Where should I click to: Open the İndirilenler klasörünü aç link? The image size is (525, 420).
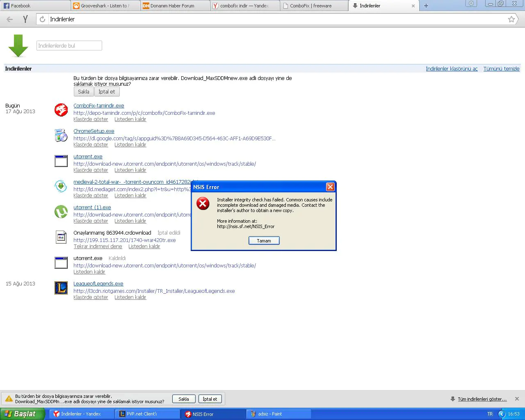pyautogui.click(x=452, y=69)
